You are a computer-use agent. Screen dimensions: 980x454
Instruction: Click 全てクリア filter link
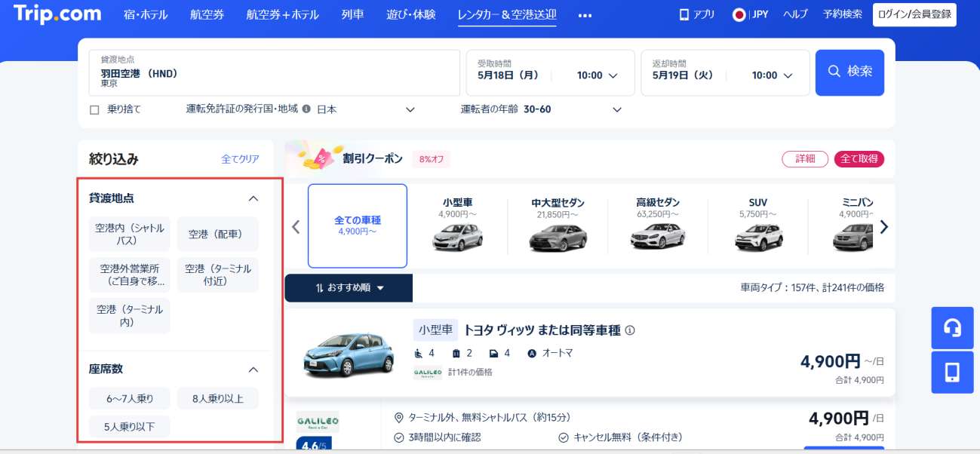click(x=240, y=159)
